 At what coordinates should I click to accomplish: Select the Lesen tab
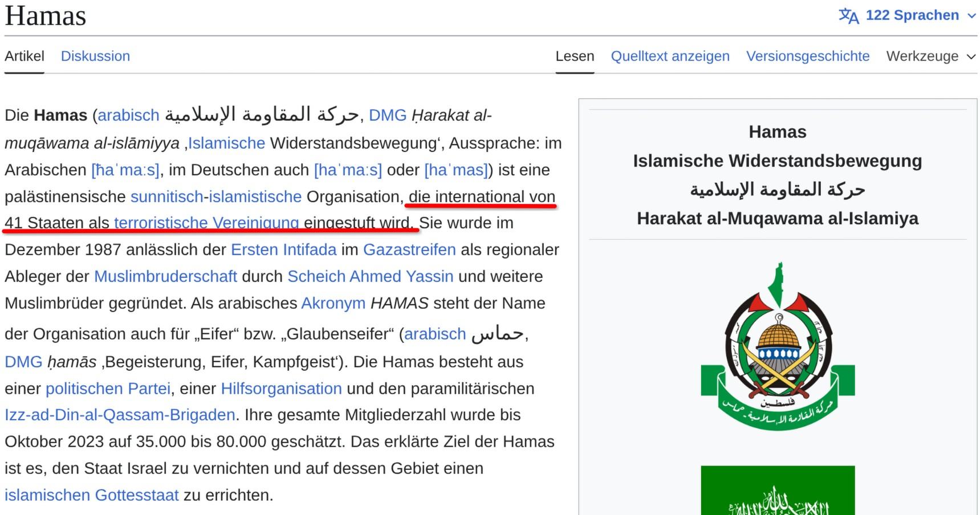click(x=575, y=56)
